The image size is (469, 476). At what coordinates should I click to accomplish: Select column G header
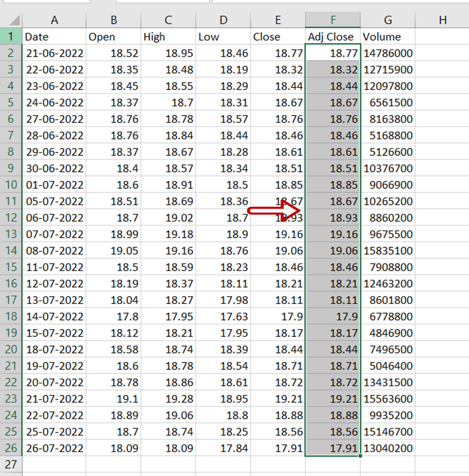pos(388,20)
